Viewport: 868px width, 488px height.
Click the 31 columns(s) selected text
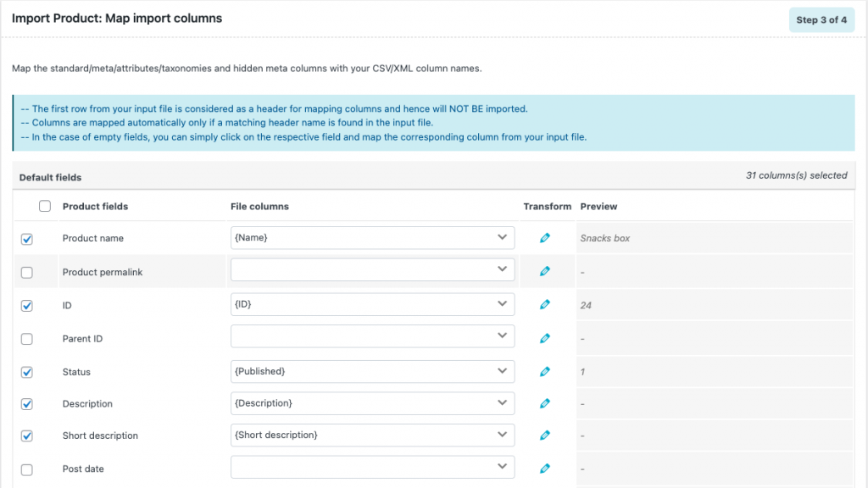(796, 175)
